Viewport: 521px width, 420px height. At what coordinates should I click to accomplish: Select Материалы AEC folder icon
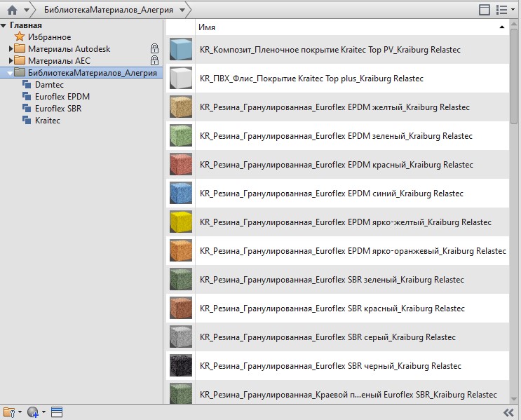click(x=20, y=60)
